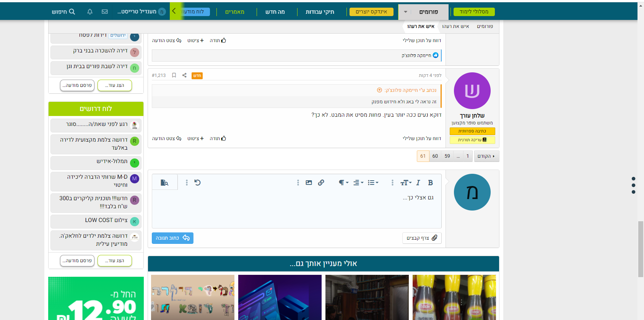The width and height of the screenshot is (644, 320).
Task: Click the צרף קבצים attach files button
Action: click(x=422, y=238)
